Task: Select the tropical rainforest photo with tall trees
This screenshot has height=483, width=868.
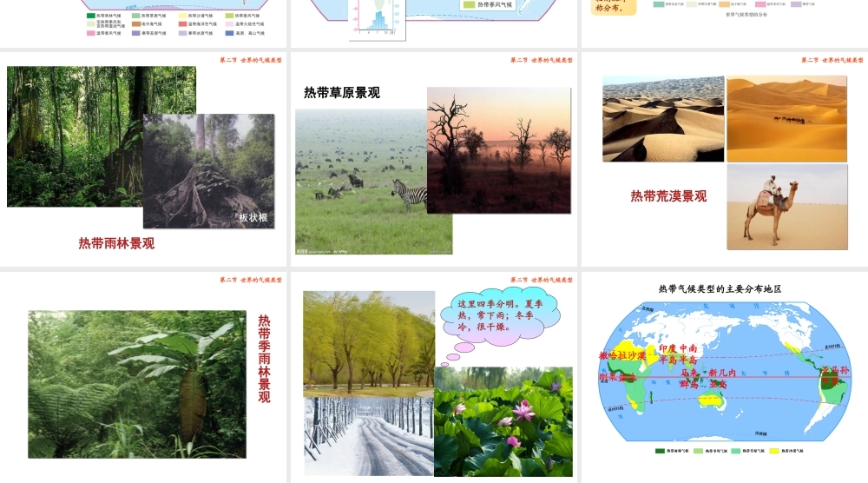Action: coord(76,136)
